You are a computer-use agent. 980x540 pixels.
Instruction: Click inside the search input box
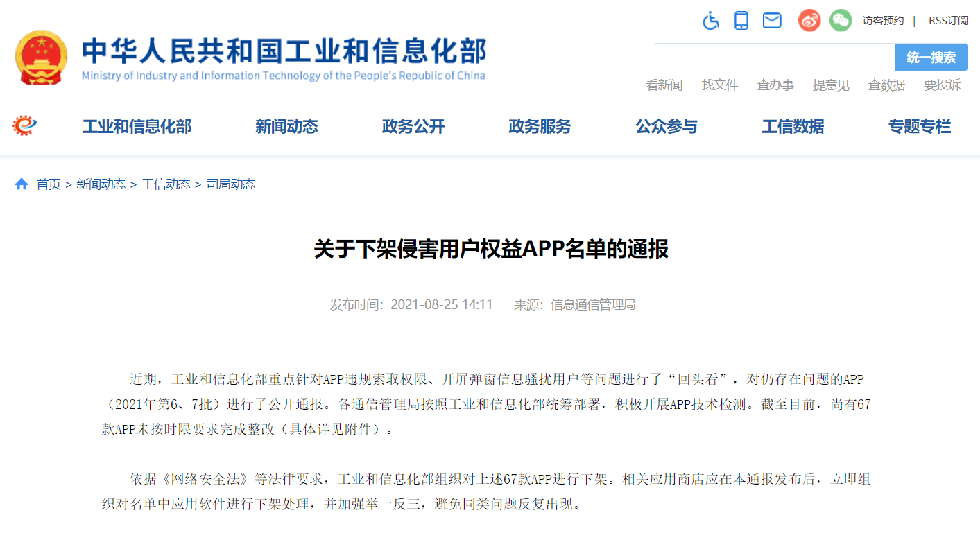click(773, 58)
